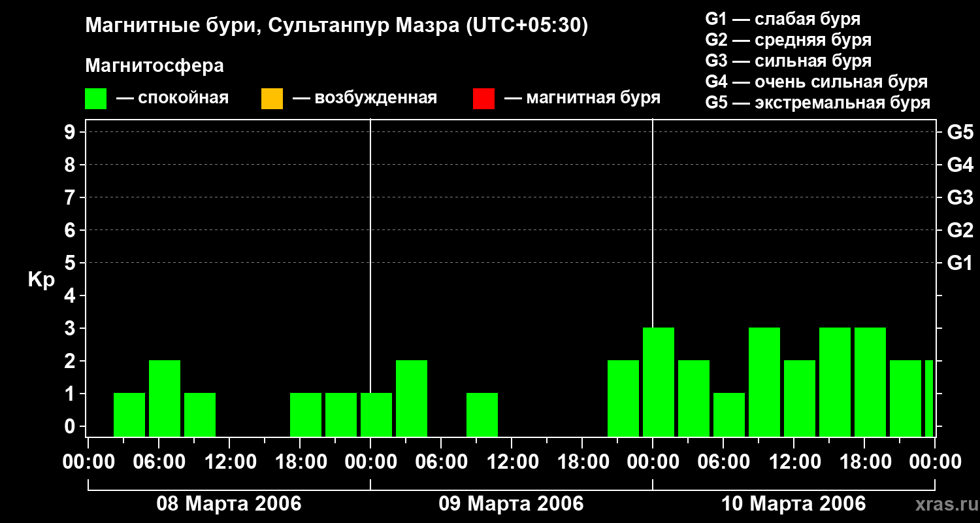Click the '10 Марта 2006' date label
The width and height of the screenshot is (980, 523).
[794, 504]
